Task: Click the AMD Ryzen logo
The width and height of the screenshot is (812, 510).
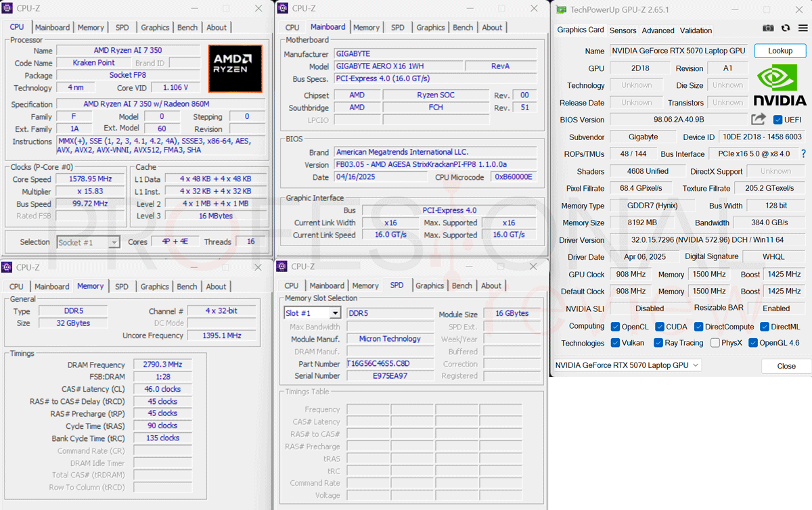Action: pos(235,68)
